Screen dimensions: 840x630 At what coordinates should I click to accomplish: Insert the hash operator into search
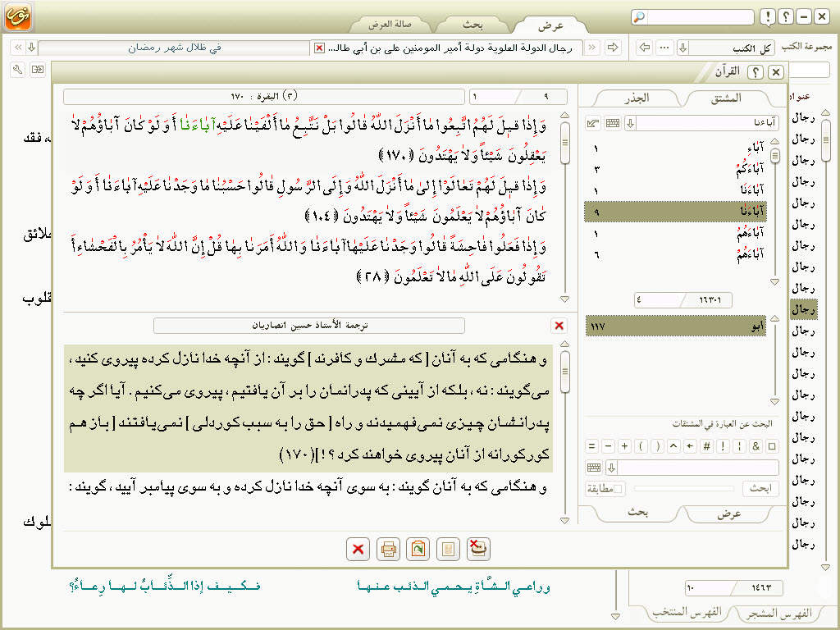tap(705, 446)
